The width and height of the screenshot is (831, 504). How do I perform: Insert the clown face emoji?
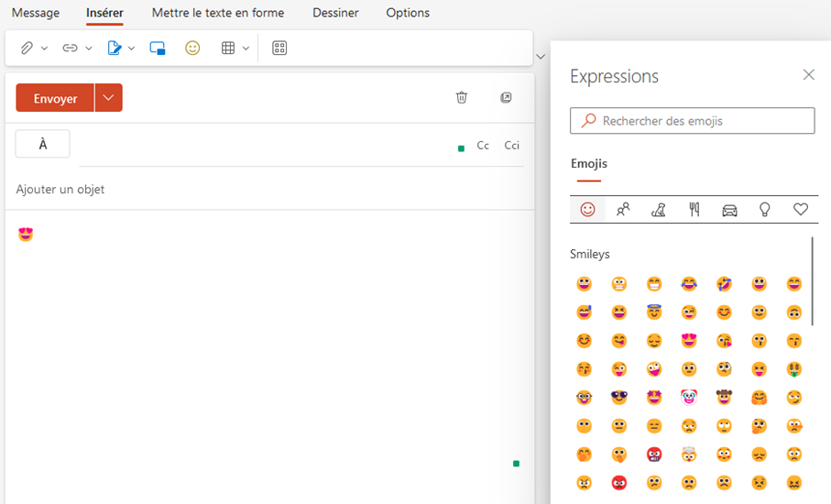pyautogui.click(x=689, y=398)
